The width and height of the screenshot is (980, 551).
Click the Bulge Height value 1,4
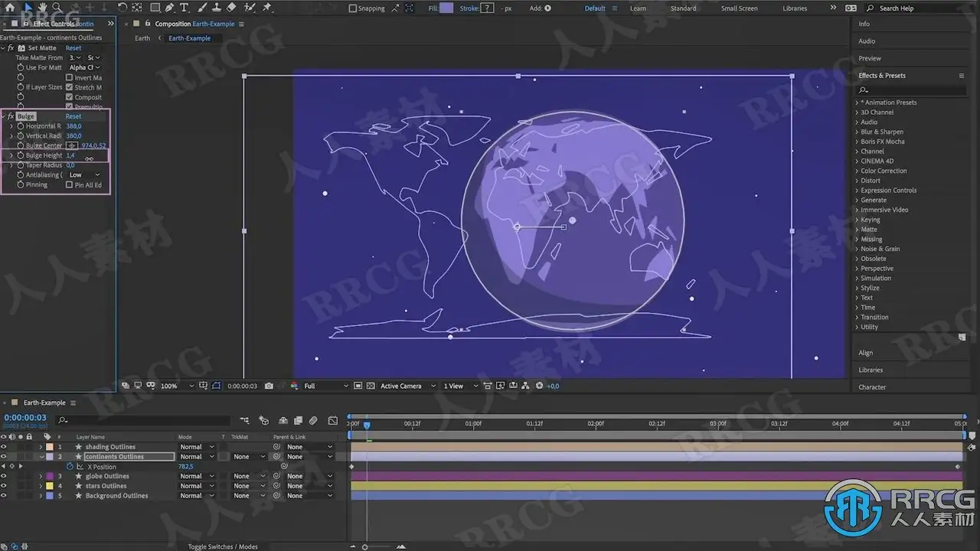tap(70, 155)
